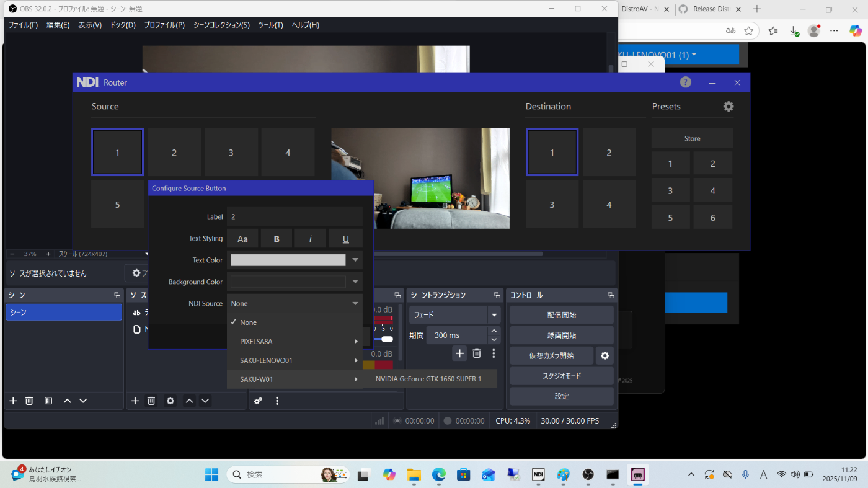Click 録画開始 to start recording
868x488 pixels.
[x=562, y=335]
